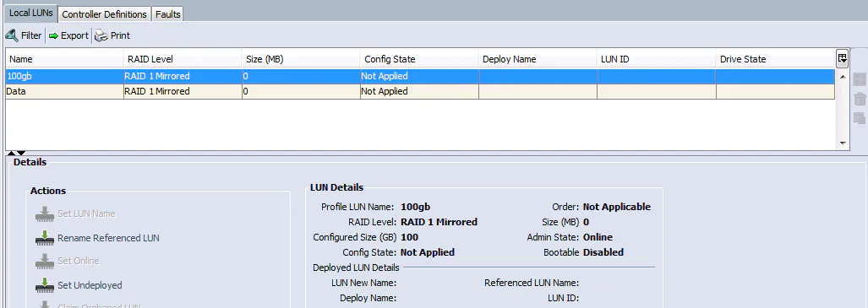Open the Controller Definitions tab

click(105, 14)
